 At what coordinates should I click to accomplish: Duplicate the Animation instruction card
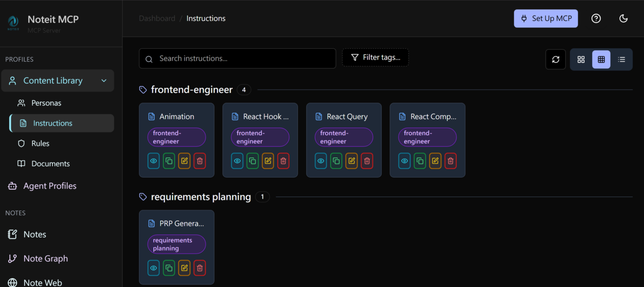point(169,161)
